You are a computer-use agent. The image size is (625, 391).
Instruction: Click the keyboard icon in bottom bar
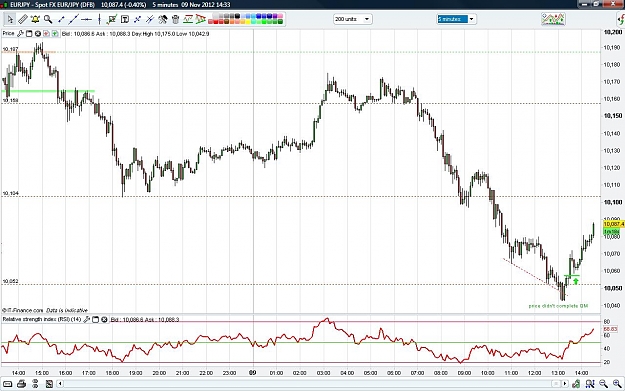(8, 384)
